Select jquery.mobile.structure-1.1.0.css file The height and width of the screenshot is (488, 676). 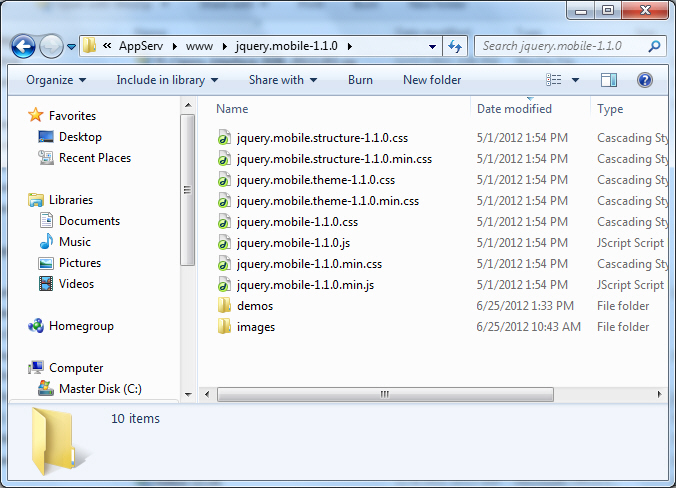pyautogui.click(x=322, y=138)
